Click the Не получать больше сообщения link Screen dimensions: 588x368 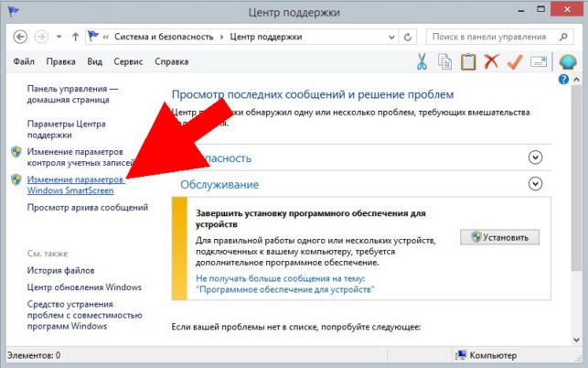[285, 284]
